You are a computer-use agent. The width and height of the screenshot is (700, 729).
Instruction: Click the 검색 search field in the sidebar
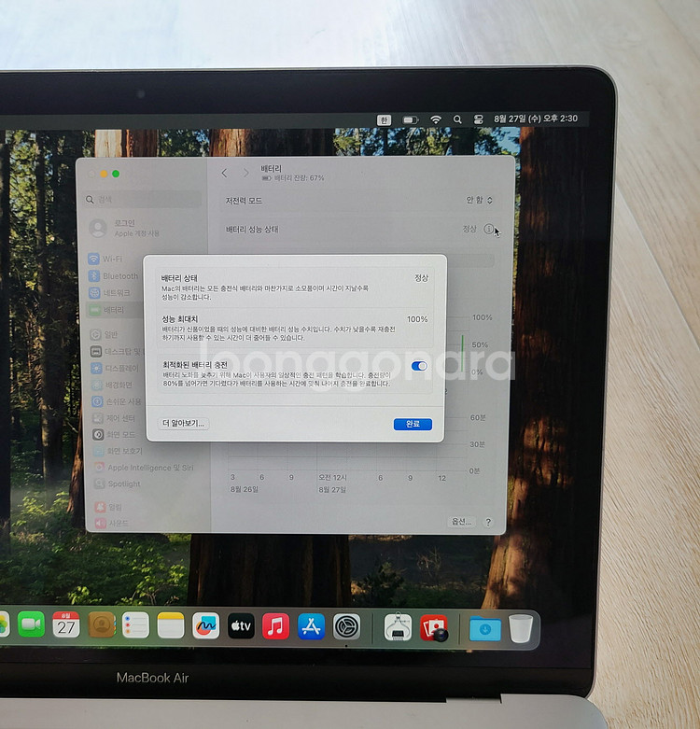click(x=143, y=200)
